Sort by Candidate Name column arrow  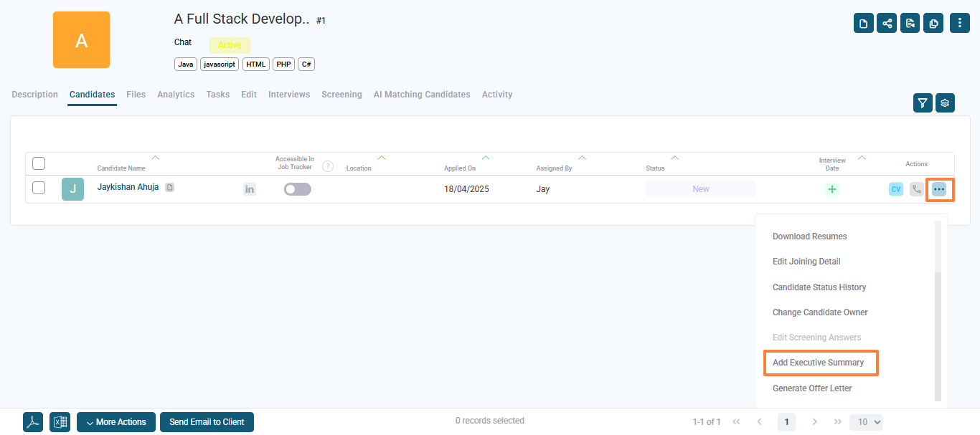tap(156, 157)
